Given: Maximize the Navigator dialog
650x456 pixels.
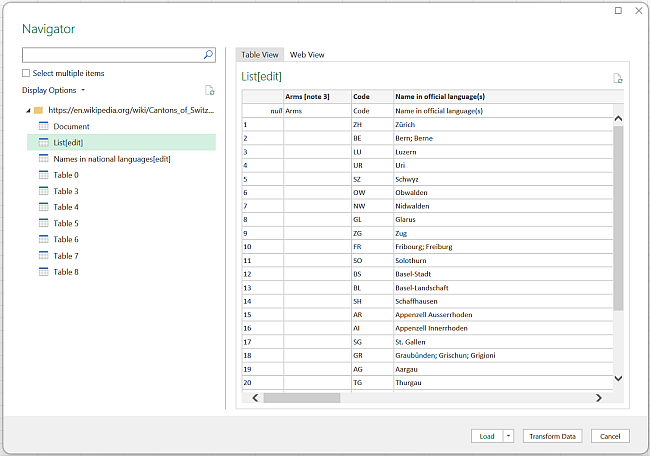Looking at the screenshot, I should [618, 10].
